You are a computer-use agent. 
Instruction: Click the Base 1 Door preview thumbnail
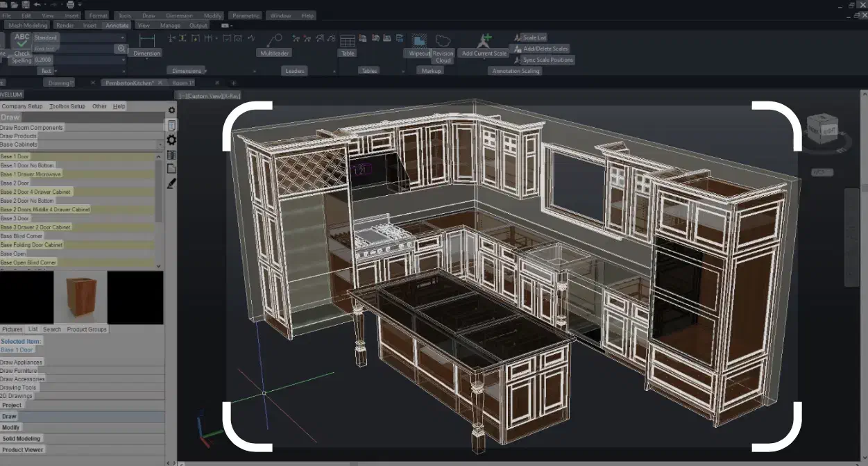point(80,297)
